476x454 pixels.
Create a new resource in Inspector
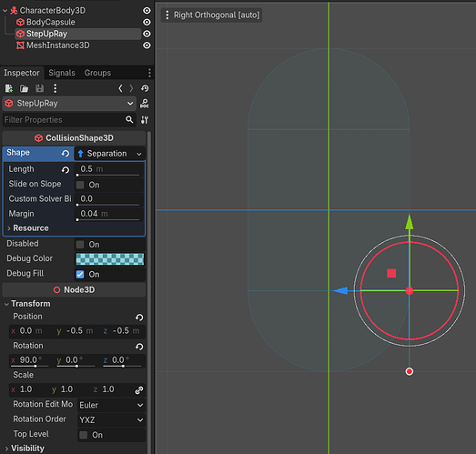[9, 88]
